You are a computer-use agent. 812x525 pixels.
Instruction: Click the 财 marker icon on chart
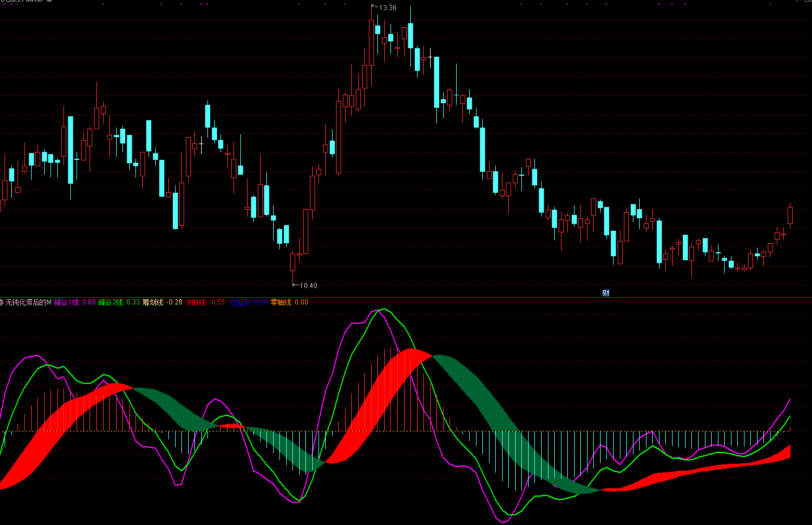click(606, 293)
